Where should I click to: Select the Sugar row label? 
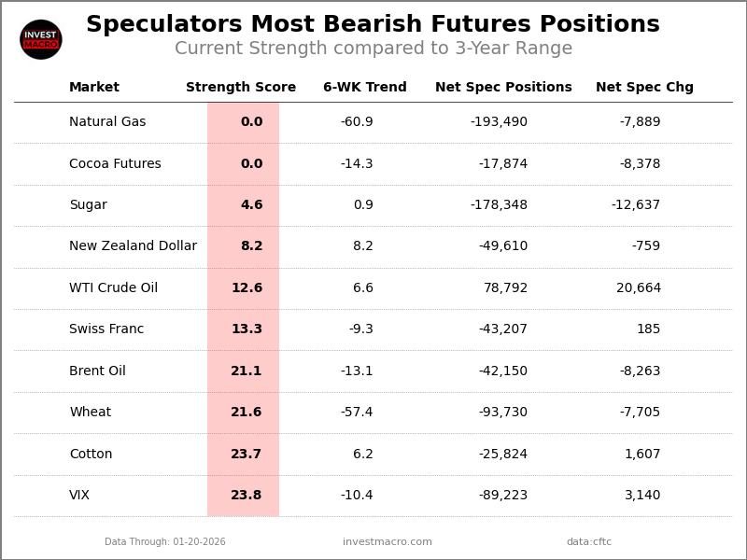[88, 205]
